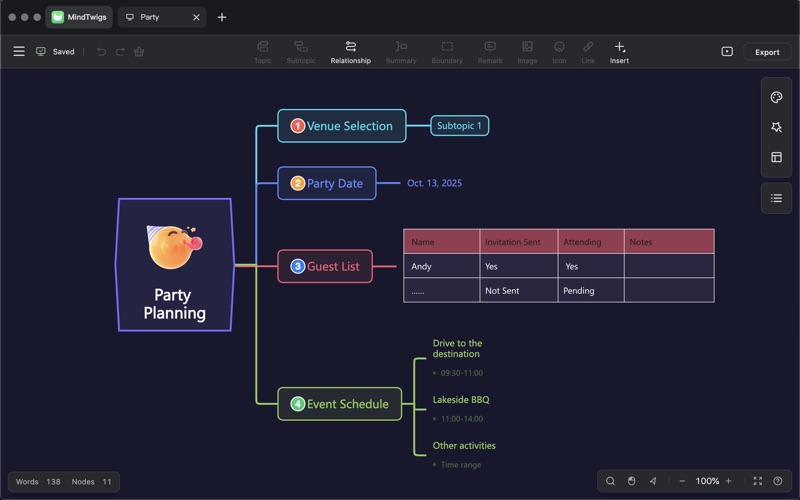Click the Export button
This screenshot has height=500, width=800.
point(767,52)
